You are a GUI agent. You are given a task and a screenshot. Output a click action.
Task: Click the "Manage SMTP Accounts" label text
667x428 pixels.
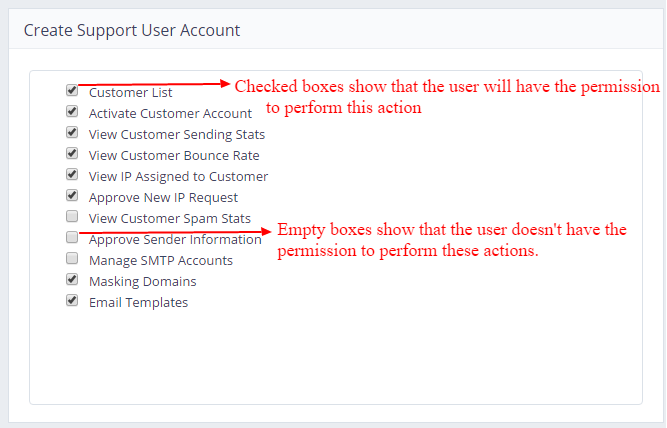click(x=160, y=260)
